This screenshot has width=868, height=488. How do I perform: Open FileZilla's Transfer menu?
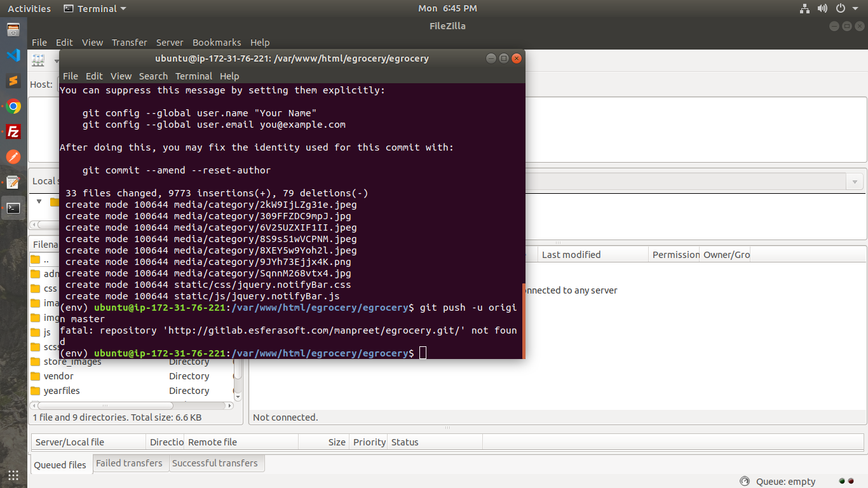[129, 43]
